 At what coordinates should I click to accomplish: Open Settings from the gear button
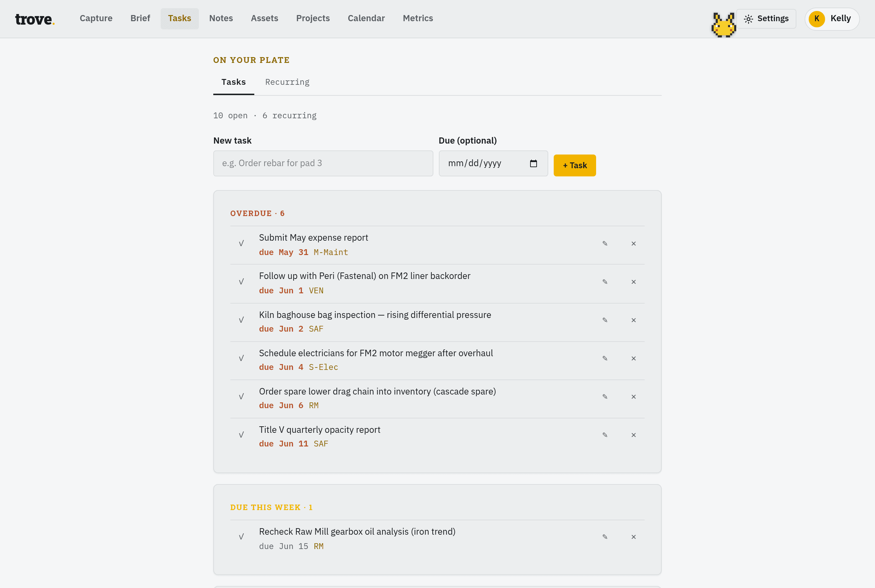(x=766, y=19)
